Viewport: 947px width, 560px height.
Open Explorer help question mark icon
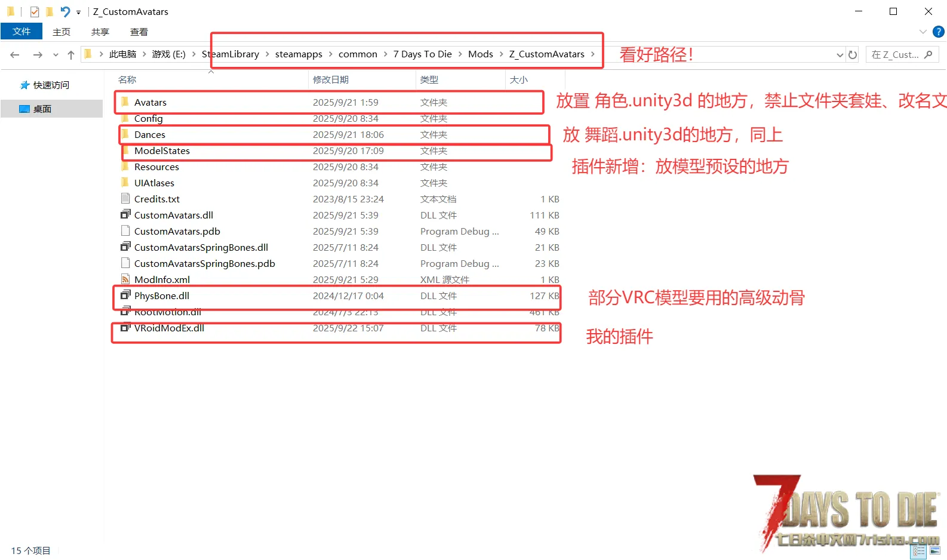pos(939,32)
